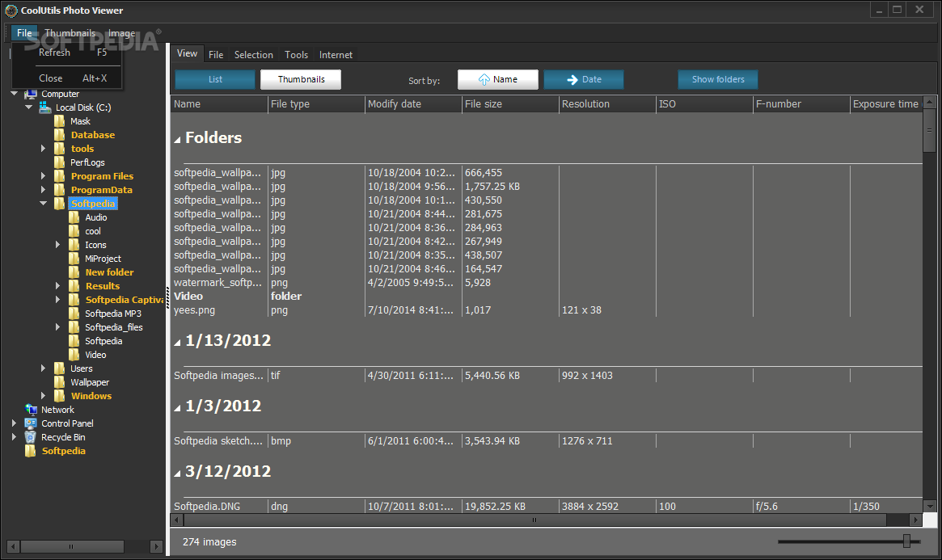
Task: Click the Audio folder icon
Action: [x=74, y=217]
